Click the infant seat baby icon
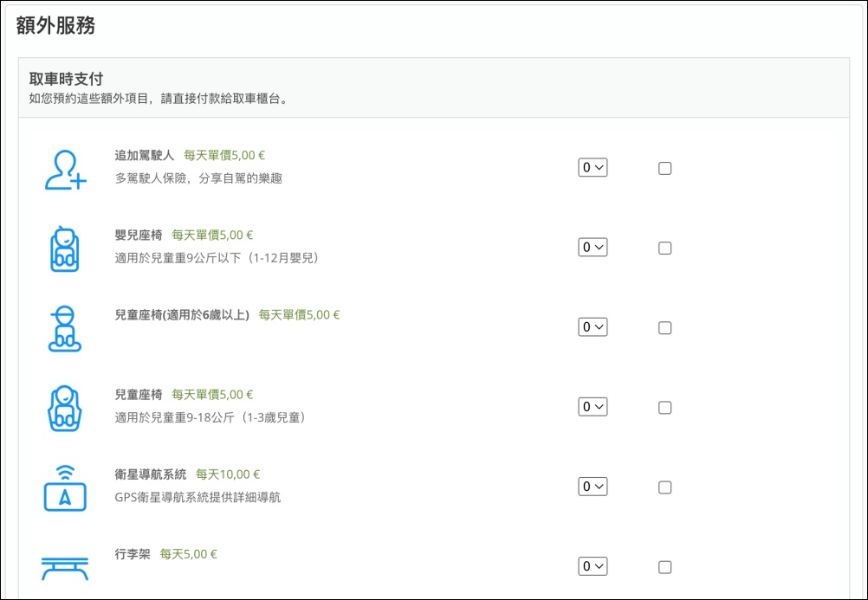The width and height of the screenshot is (868, 600). tap(65, 248)
